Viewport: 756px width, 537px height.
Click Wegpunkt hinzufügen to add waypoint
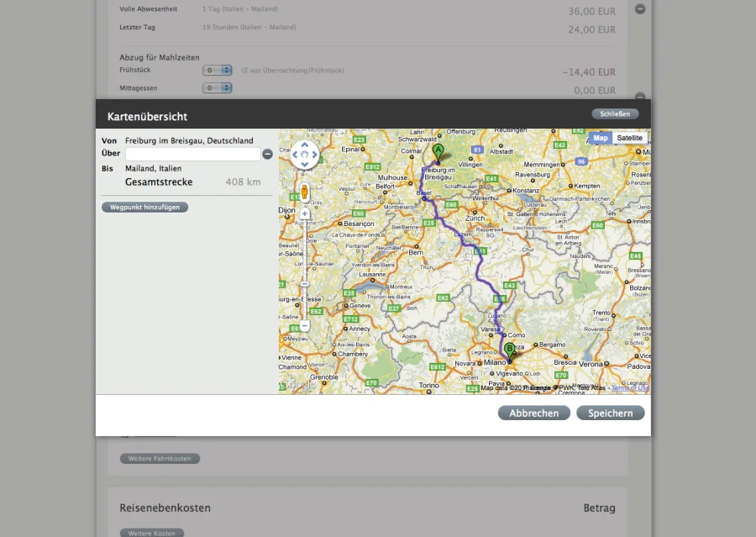tap(145, 207)
